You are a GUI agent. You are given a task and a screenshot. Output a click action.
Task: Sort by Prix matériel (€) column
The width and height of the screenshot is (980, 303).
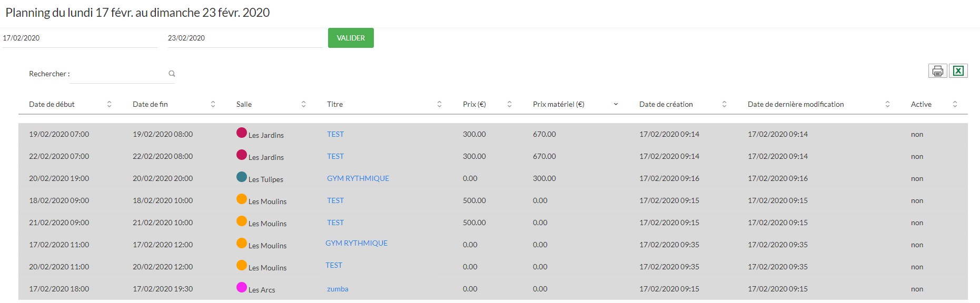click(x=616, y=104)
